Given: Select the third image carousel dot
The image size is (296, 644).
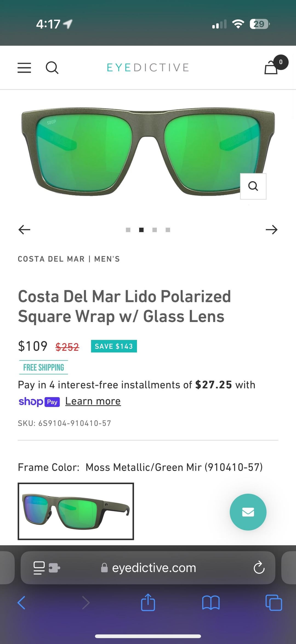Looking at the screenshot, I should click(x=155, y=230).
